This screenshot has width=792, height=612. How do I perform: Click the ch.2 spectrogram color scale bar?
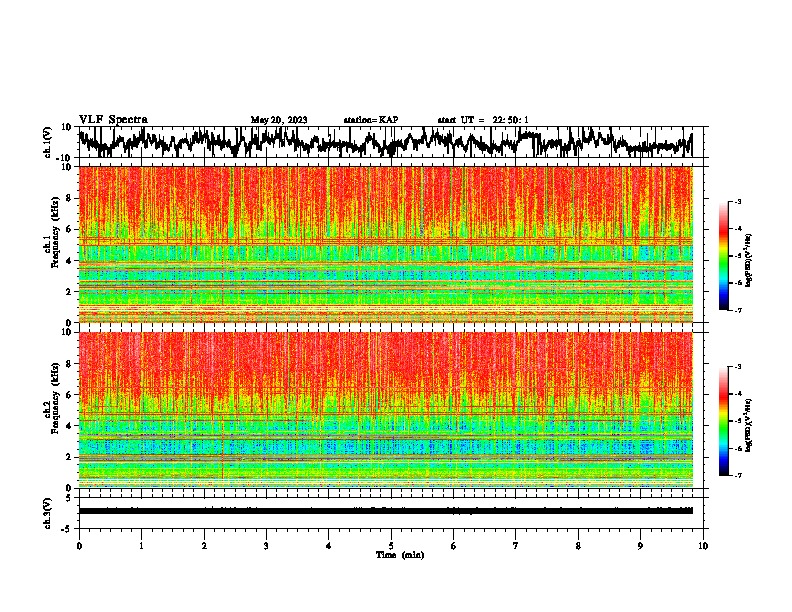[x=723, y=421]
